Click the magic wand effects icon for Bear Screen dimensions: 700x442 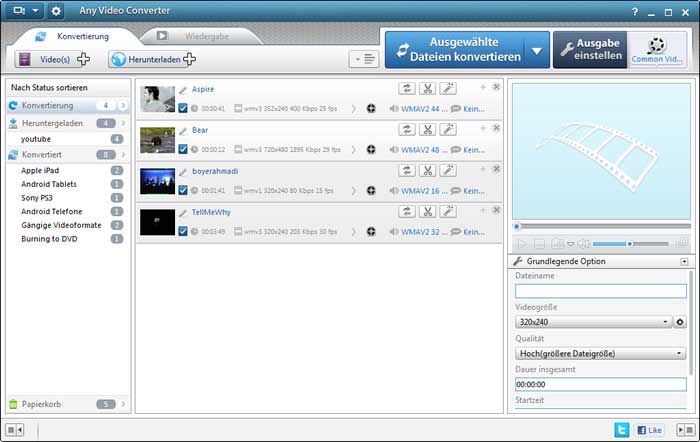tap(448, 129)
